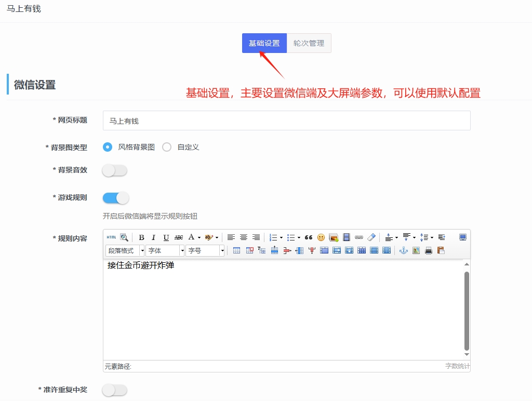Viewport: 532px width, 401px height.
Task: Click the Bold icon in the rules editor
Action: coord(141,237)
